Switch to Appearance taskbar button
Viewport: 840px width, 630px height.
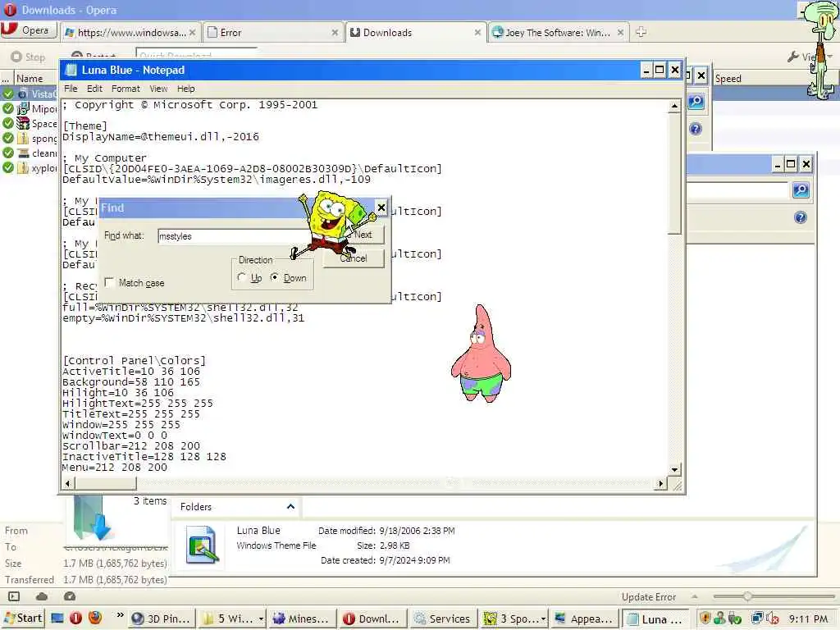point(584,619)
